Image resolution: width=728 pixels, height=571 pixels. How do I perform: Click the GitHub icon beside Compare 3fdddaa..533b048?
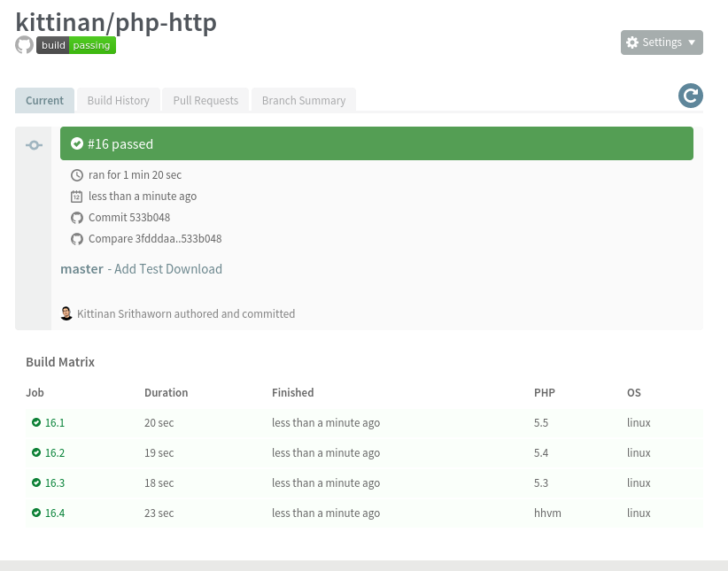[76, 239]
